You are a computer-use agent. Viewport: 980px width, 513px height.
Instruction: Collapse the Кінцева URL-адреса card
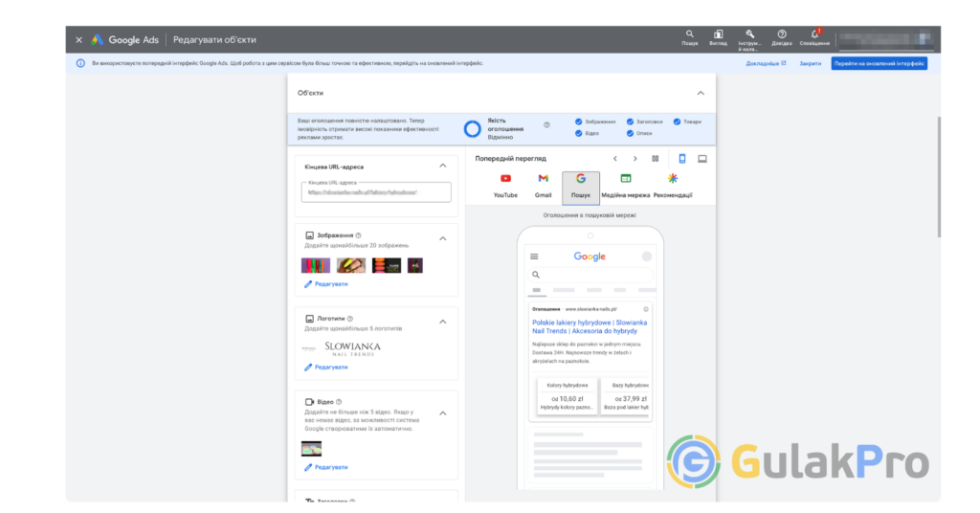[442, 167]
